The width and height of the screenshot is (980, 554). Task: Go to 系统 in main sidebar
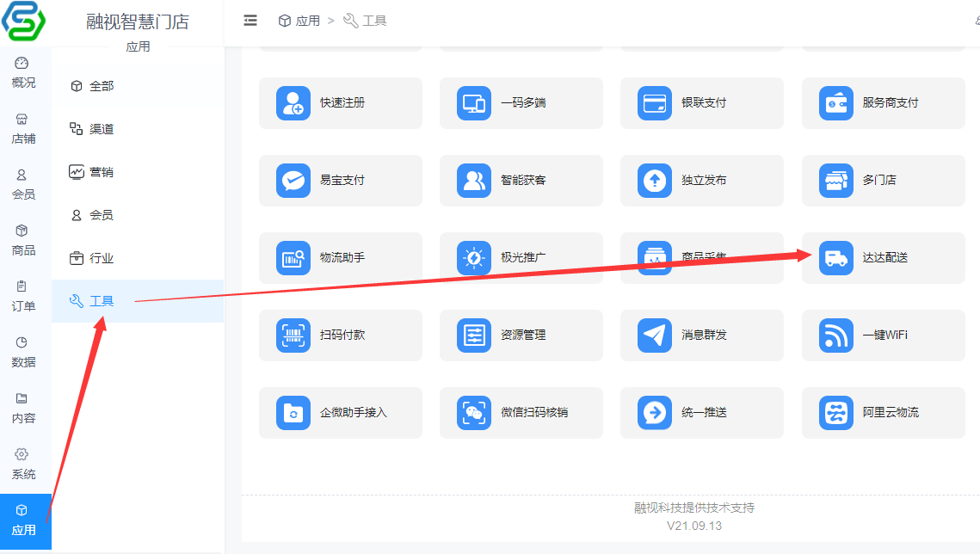click(x=23, y=465)
